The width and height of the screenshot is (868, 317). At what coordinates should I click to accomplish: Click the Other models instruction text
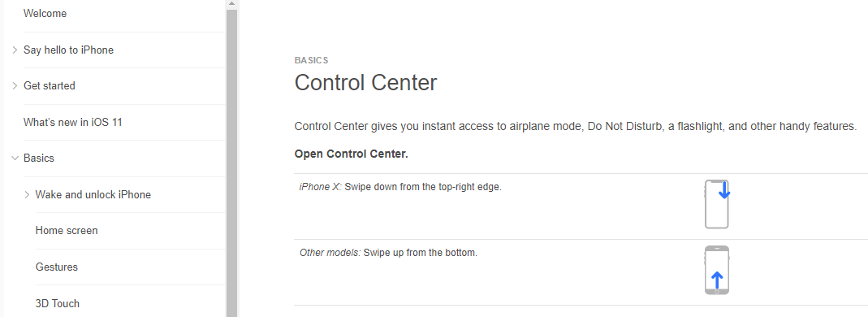(388, 253)
